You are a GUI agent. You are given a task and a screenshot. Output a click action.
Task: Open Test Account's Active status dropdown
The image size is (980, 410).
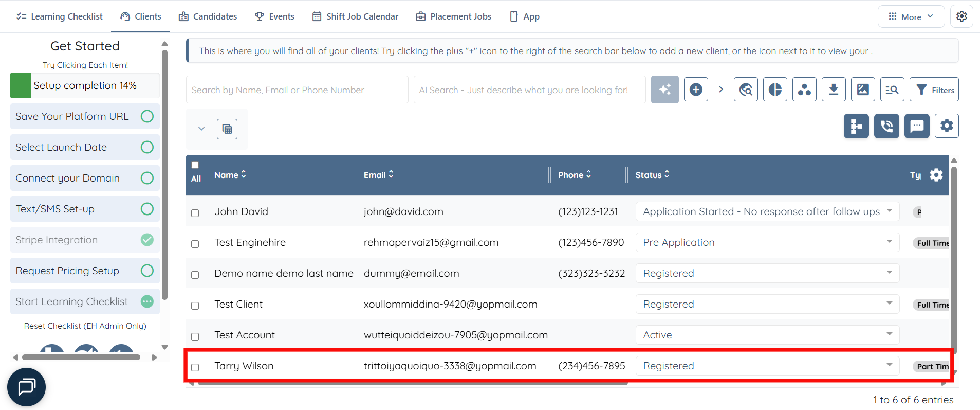click(767, 335)
